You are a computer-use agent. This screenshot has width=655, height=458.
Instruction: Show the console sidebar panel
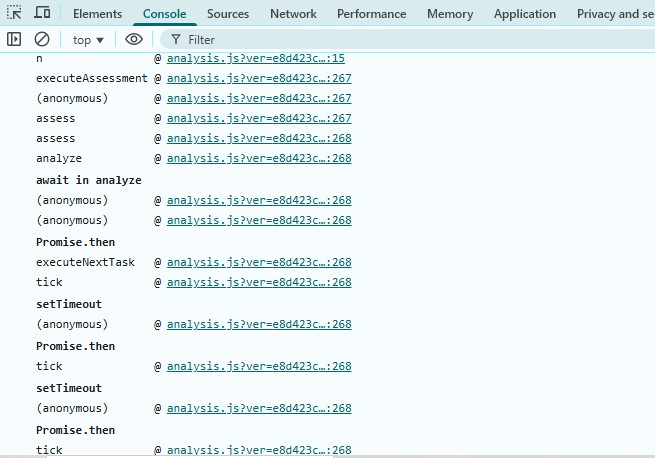[x=14, y=39]
